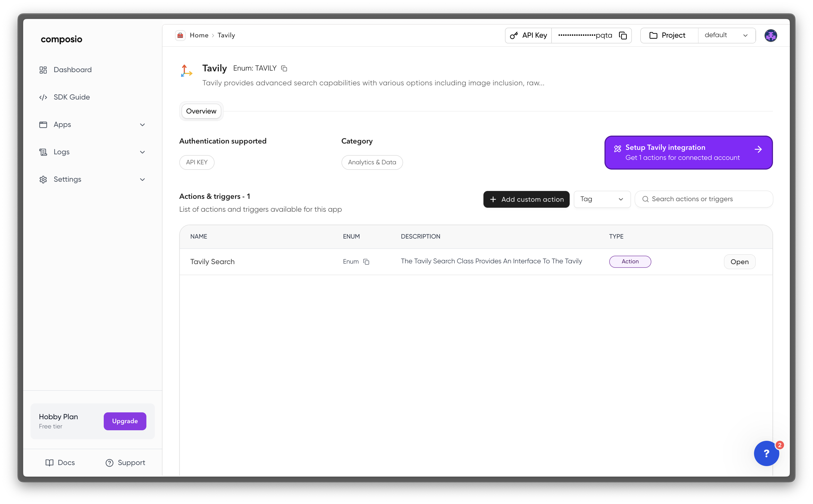This screenshot has width=813, height=504.
Task: Click the Logs scroll icon
Action: pos(43,152)
